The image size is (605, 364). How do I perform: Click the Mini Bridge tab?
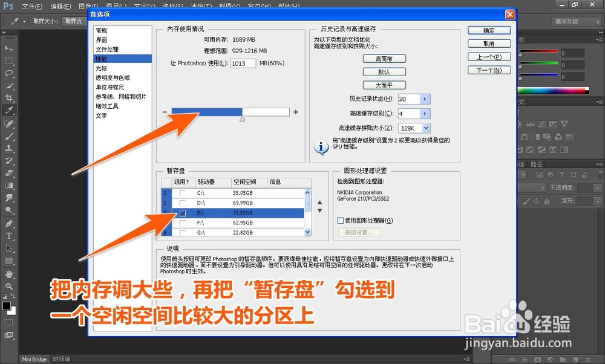34,359
